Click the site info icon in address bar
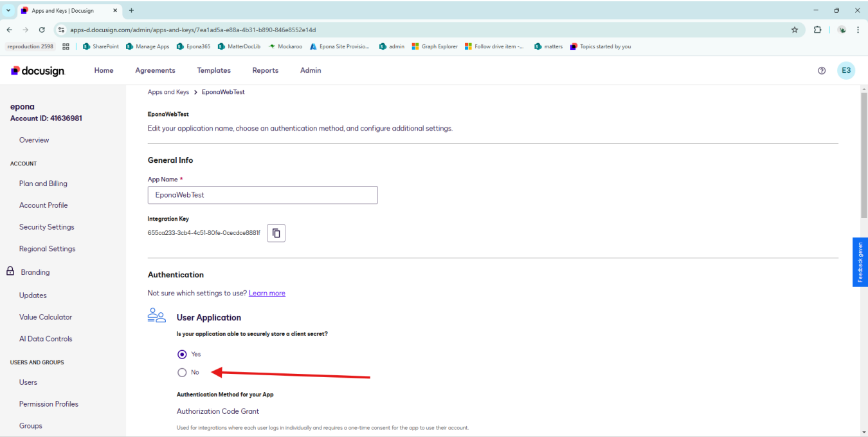 (61, 30)
